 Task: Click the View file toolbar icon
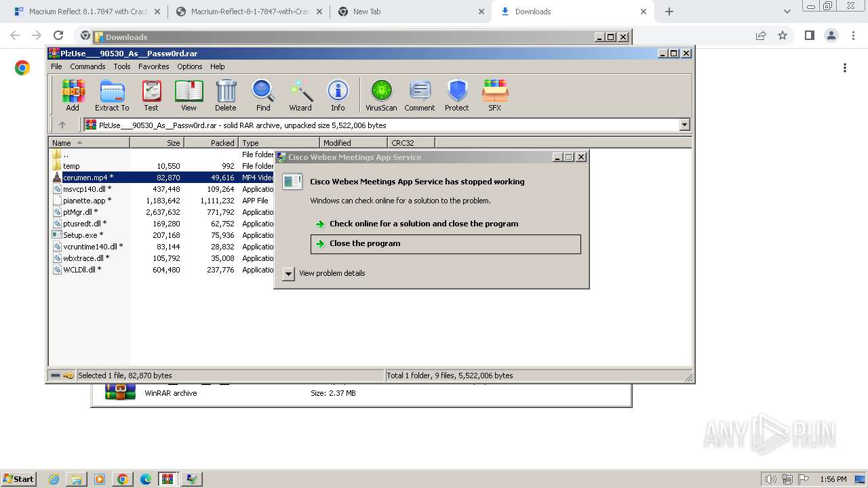click(189, 95)
